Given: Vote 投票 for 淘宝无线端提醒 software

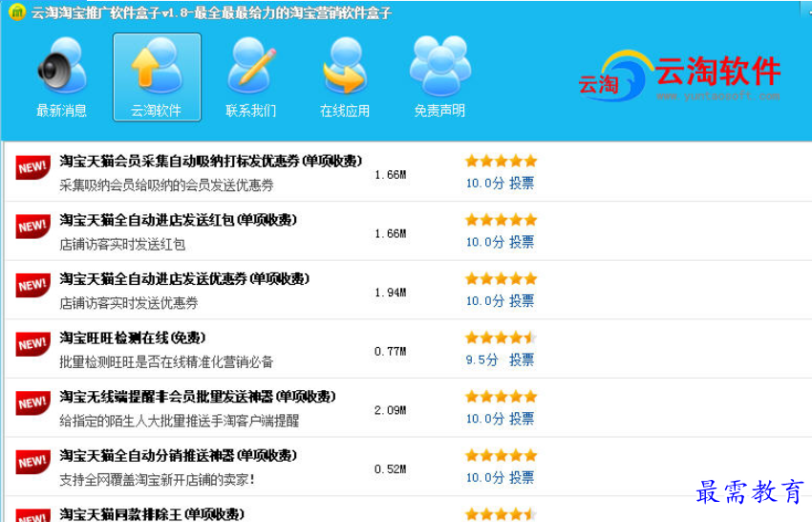Looking at the screenshot, I should (x=522, y=419).
